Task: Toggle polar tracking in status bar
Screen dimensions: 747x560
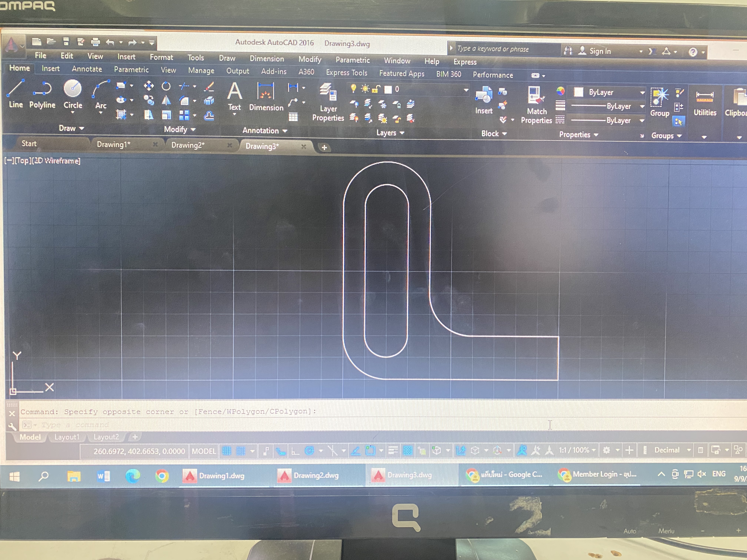Action: point(309,451)
